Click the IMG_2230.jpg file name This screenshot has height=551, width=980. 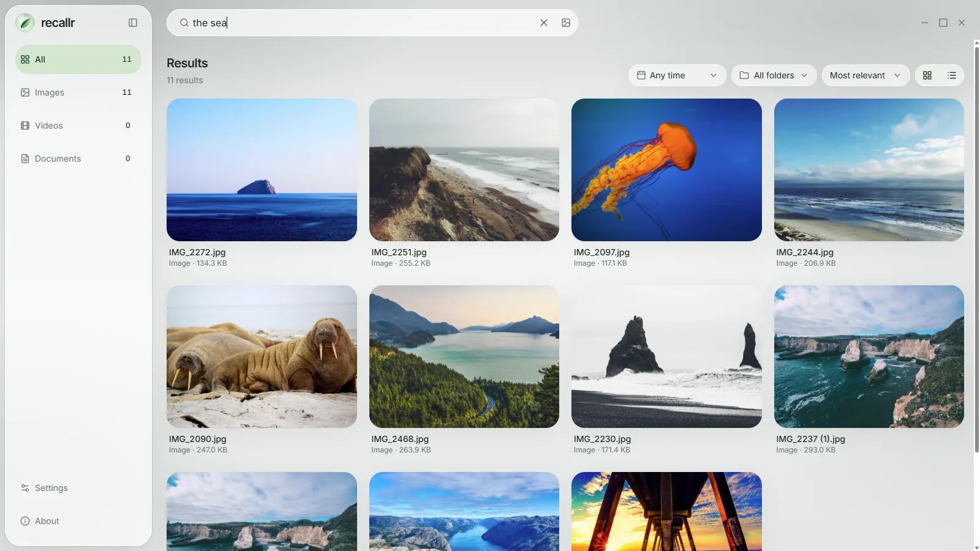(602, 439)
